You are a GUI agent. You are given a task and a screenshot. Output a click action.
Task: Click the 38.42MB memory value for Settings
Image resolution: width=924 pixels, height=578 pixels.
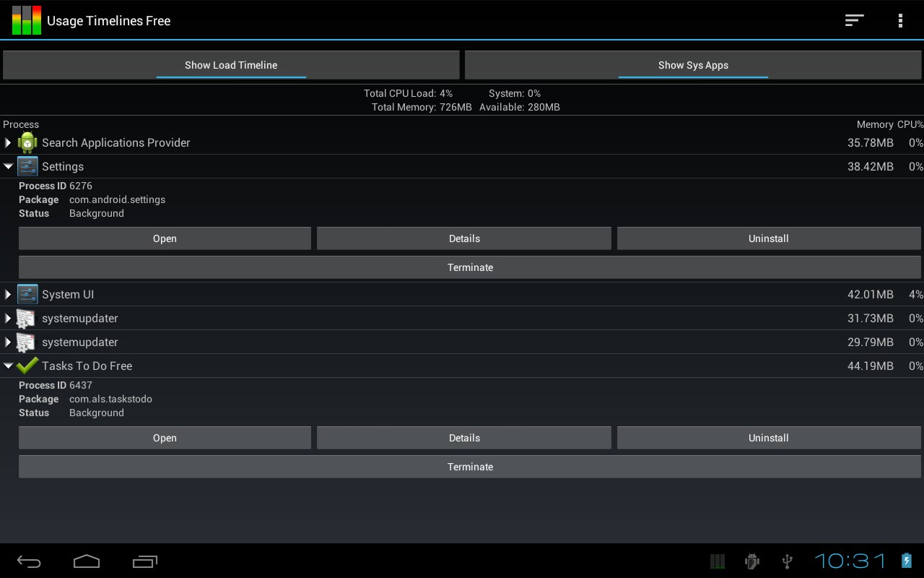click(x=871, y=166)
